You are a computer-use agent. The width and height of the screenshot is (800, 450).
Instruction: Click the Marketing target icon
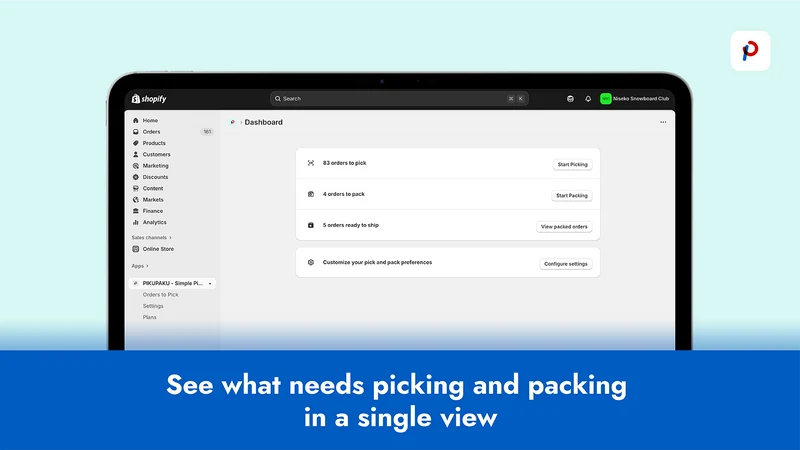(136, 166)
